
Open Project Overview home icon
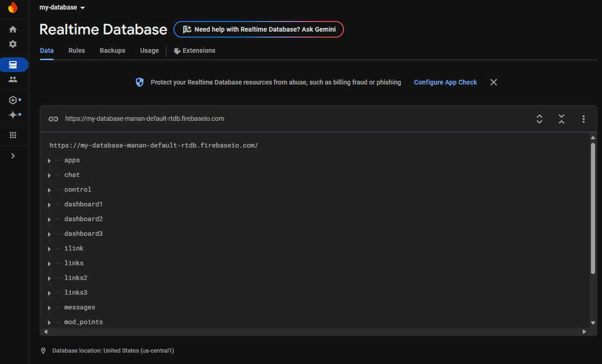(x=13, y=30)
